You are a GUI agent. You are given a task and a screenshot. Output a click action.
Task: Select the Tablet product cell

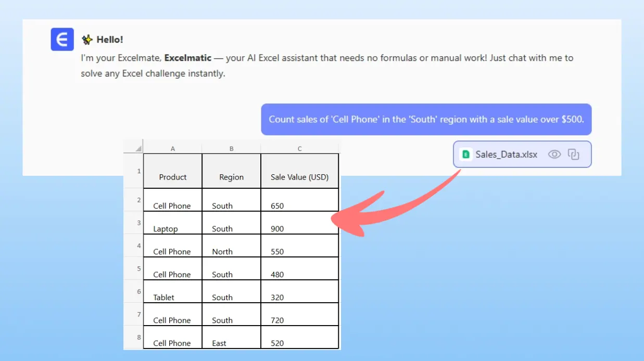tap(173, 292)
